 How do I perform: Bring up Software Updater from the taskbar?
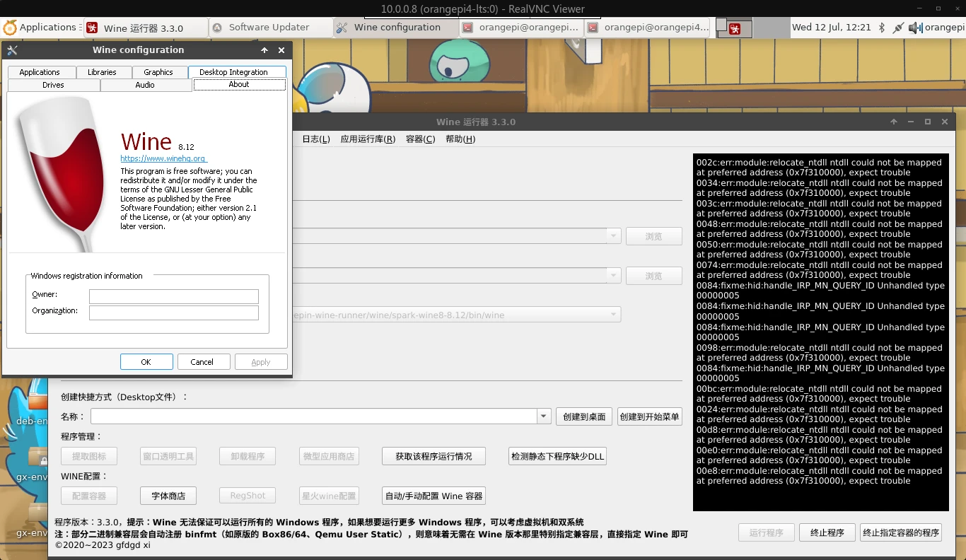(270, 28)
